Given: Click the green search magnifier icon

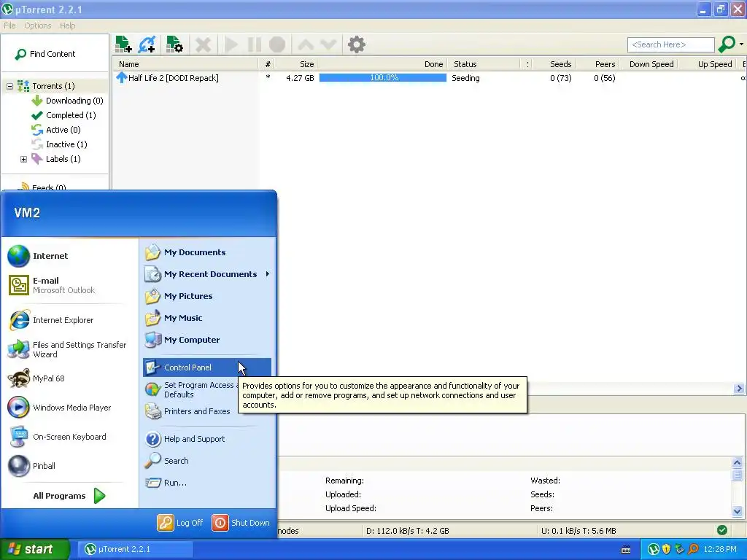Looking at the screenshot, I should coord(727,44).
